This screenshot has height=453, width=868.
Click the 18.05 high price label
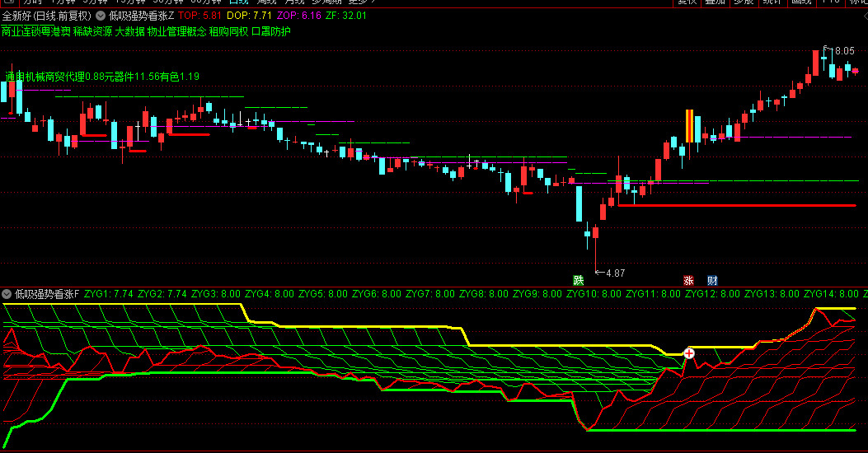[845, 51]
